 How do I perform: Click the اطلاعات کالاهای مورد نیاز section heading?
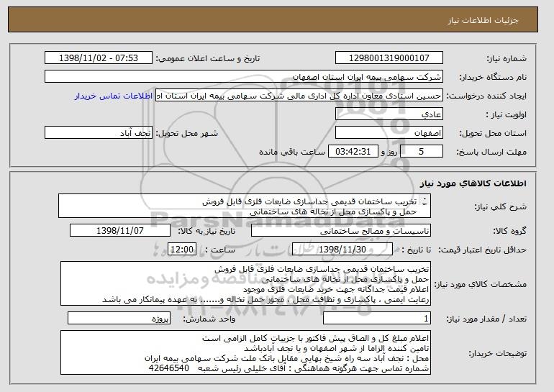pyautogui.click(x=473, y=183)
